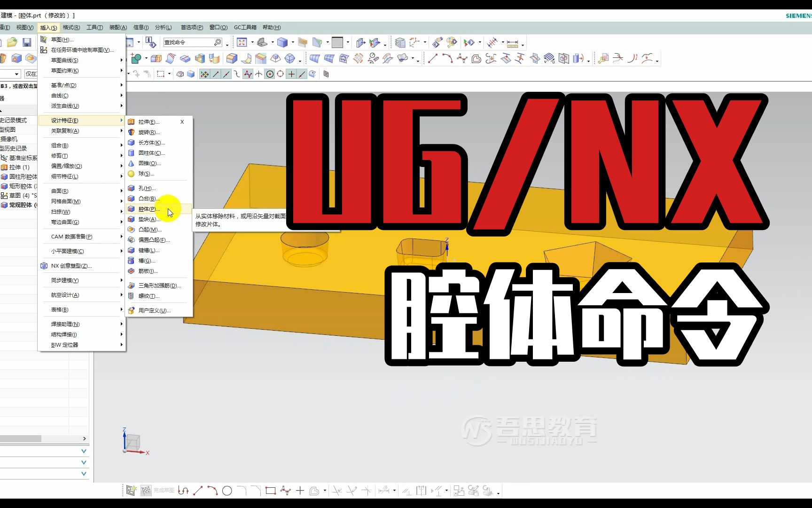Expand the first collapsed panel chevron in navigator

84,451
